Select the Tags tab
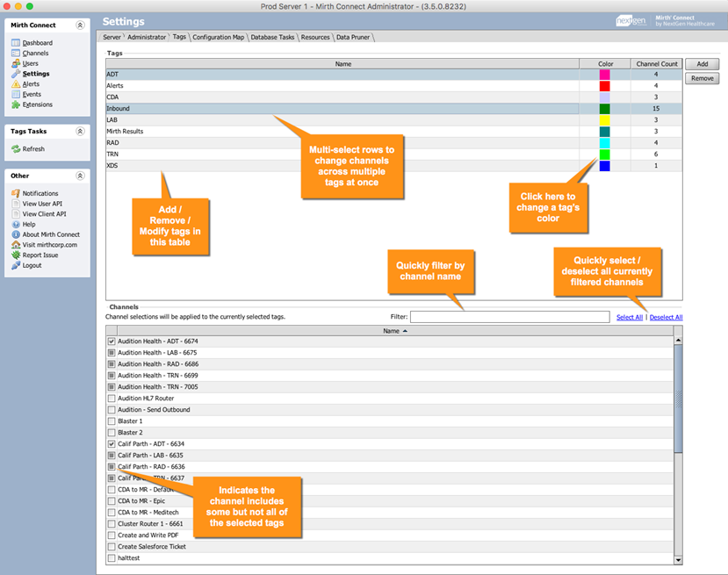Image resolution: width=728 pixels, height=575 pixels. point(179,37)
